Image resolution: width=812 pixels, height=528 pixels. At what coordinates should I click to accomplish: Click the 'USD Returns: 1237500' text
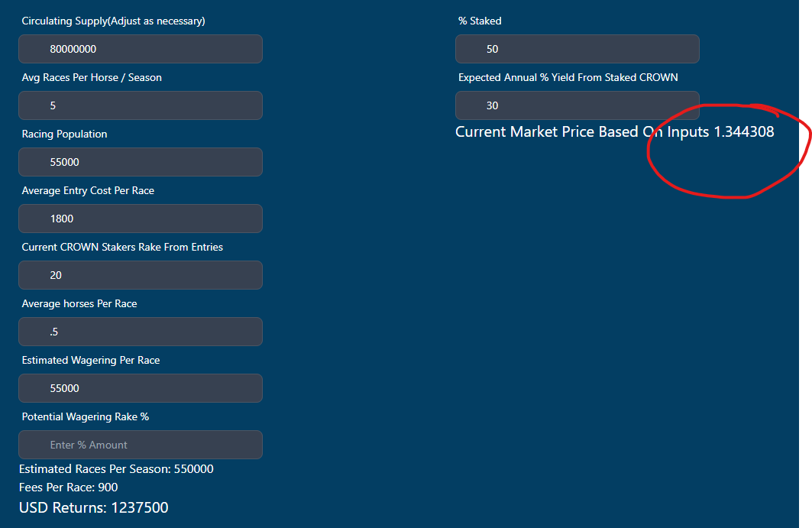[94, 507]
